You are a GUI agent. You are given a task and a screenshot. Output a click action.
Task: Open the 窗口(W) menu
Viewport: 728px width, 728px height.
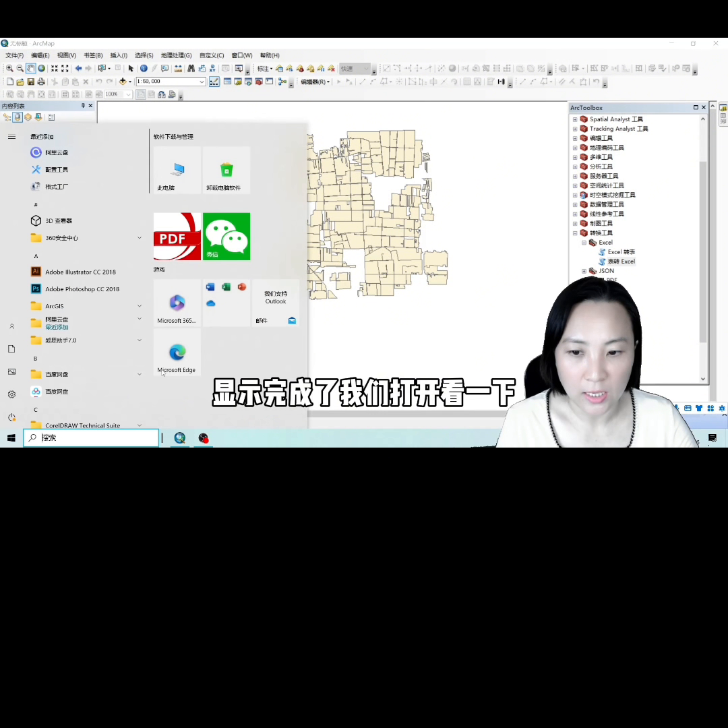(242, 55)
